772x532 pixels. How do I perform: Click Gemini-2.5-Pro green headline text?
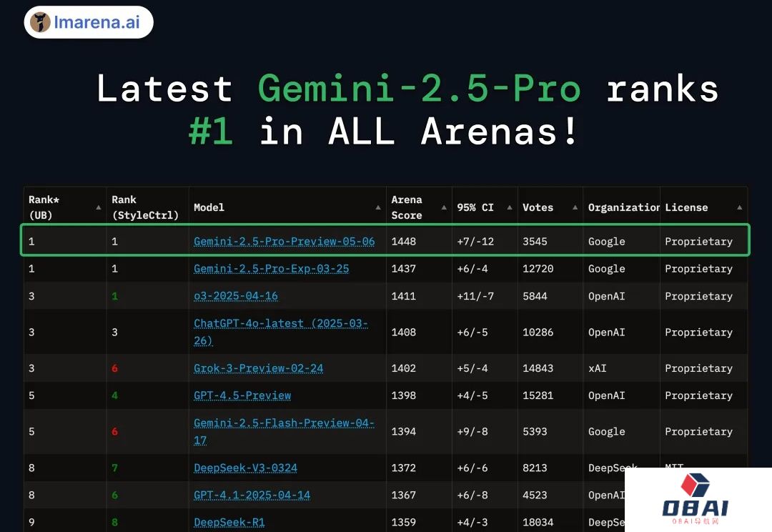coord(420,89)
